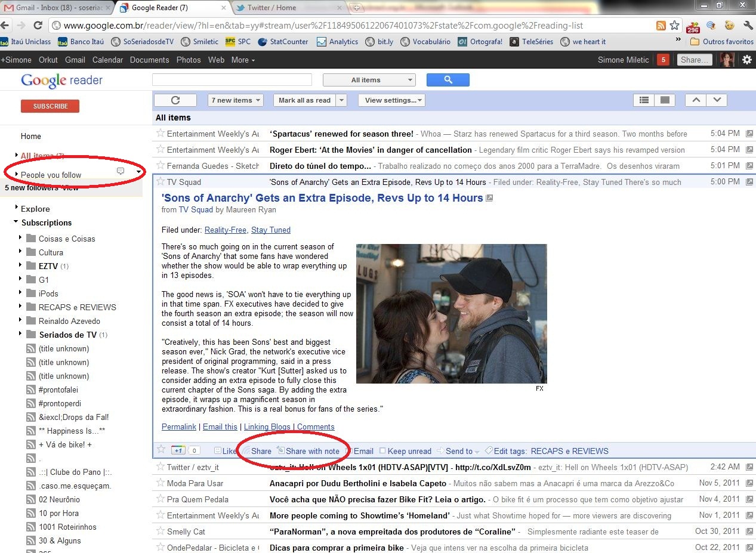
Task: Open the 7 new items dropdown
Action: pyautogui.click(x=236, y=100)
